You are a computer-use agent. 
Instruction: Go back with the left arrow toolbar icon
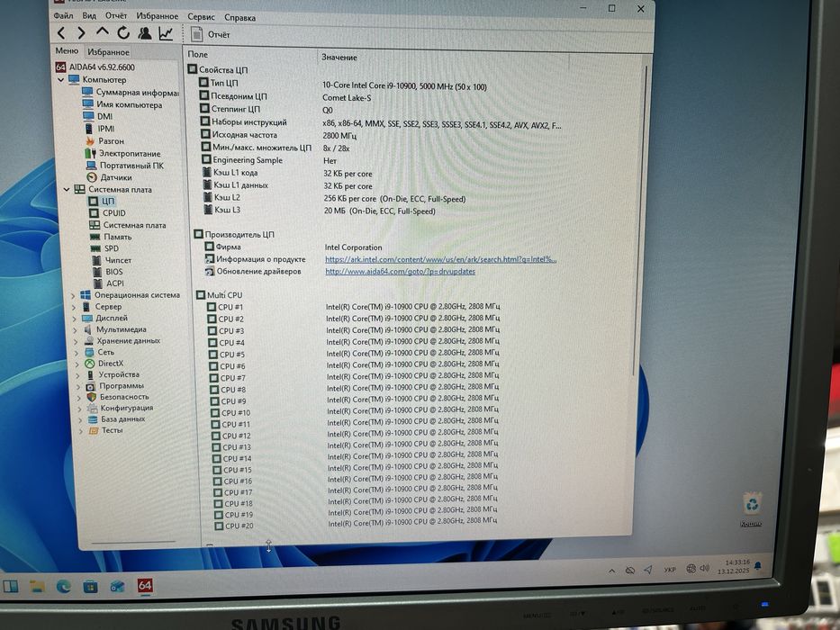point(61,33)
